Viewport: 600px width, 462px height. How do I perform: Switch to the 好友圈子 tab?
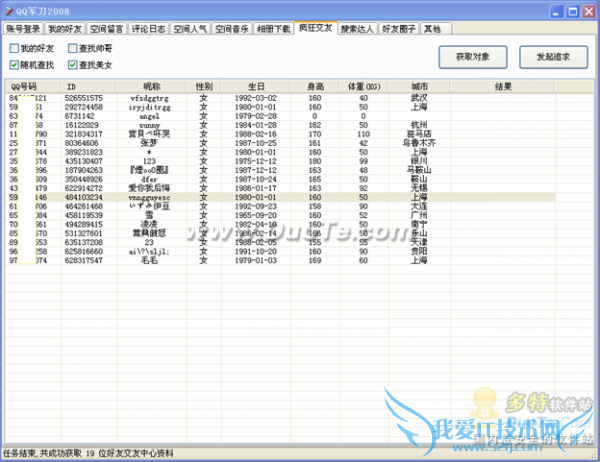[399, 29]
